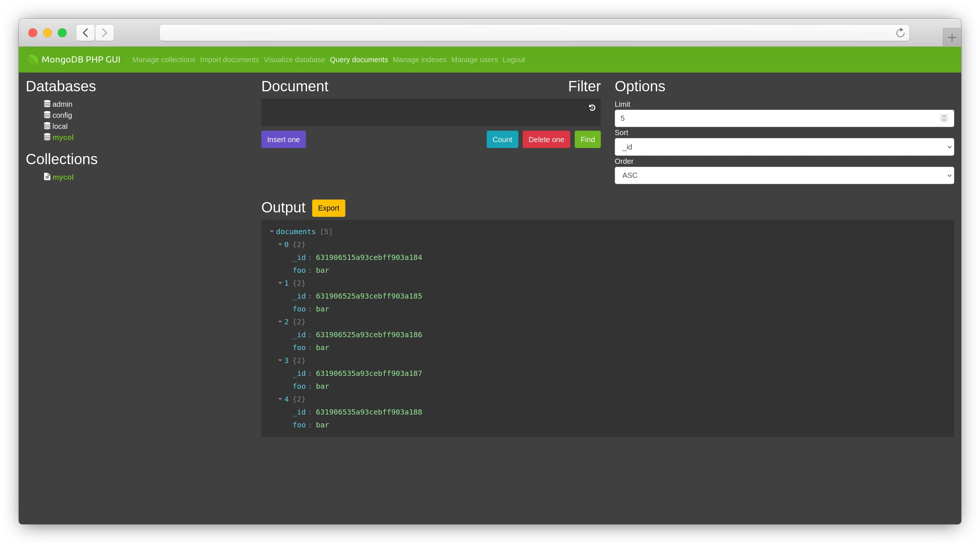Open the Order dropdown showing ASC
Image resolution: width=980 pixels, height=543 pixels.
[x=785, y=176]
